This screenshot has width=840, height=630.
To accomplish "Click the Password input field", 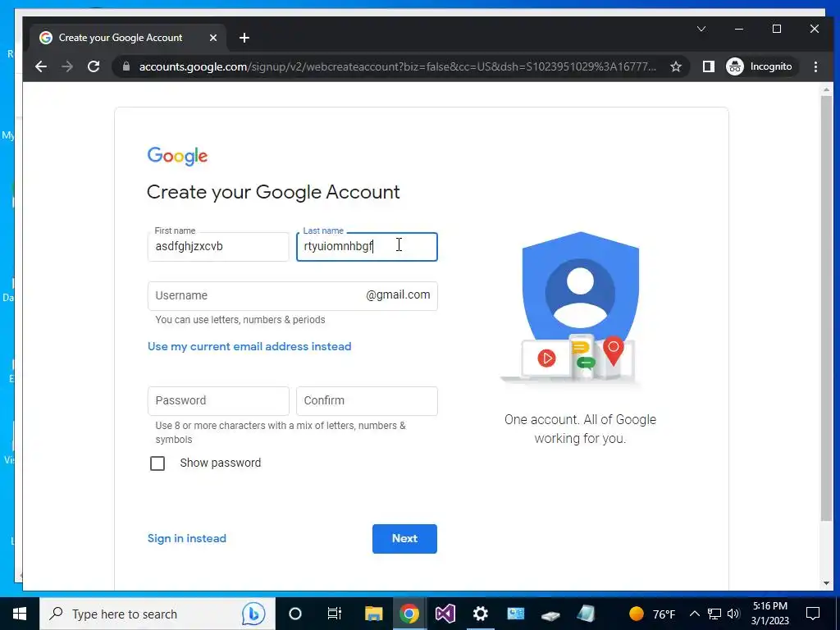I will [x=218, y=400].
